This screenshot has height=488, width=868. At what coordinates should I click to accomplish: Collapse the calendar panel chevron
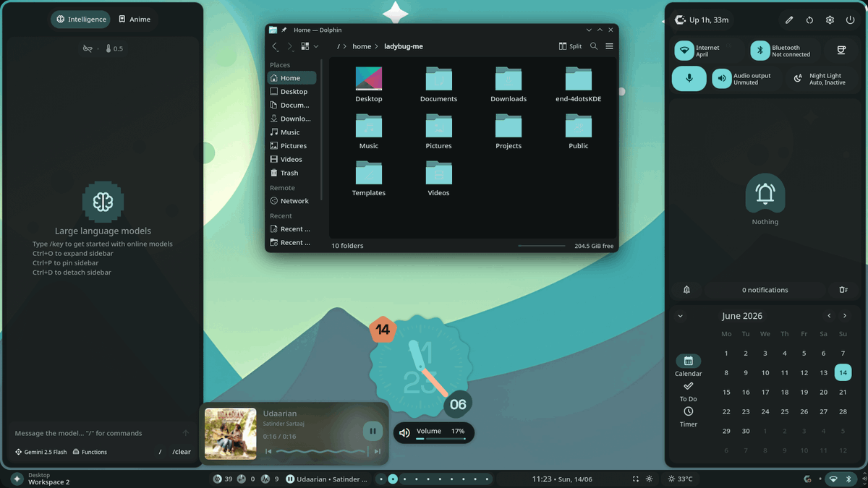click(x=680, y=316)
